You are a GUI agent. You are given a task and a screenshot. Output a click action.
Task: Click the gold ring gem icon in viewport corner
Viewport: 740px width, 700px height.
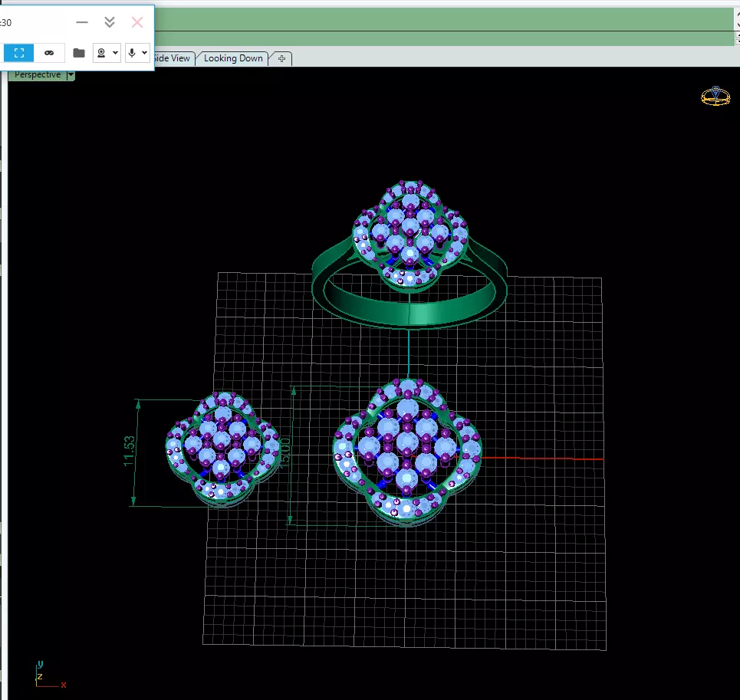715,96
